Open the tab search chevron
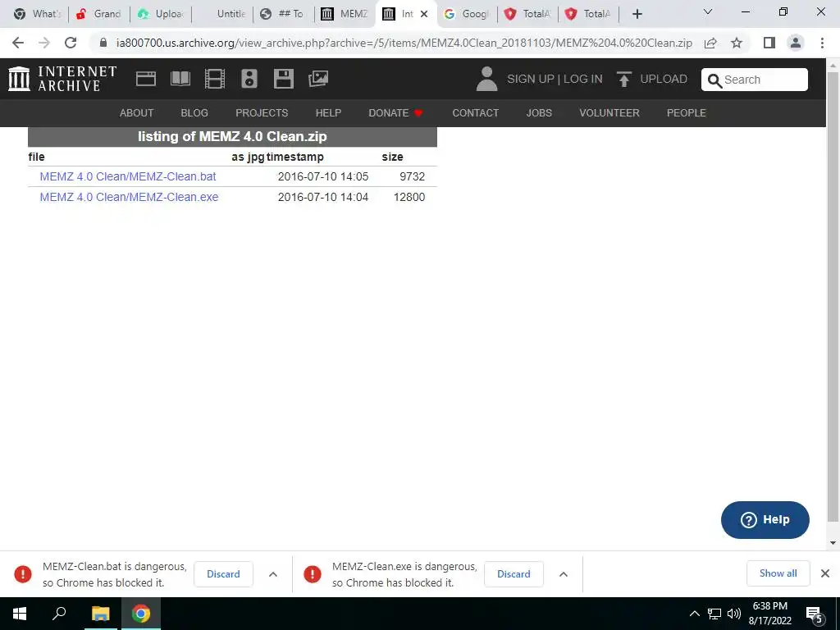 click(708, 11)
